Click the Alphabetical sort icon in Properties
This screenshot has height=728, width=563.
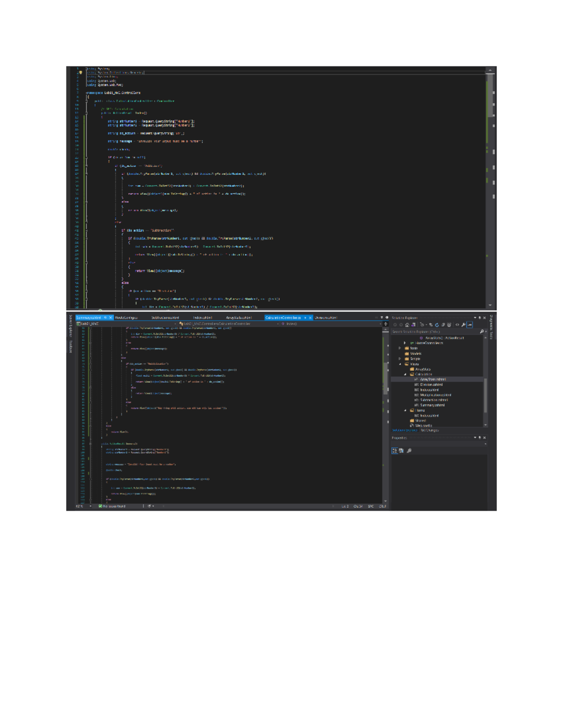[x=401, y=450]
